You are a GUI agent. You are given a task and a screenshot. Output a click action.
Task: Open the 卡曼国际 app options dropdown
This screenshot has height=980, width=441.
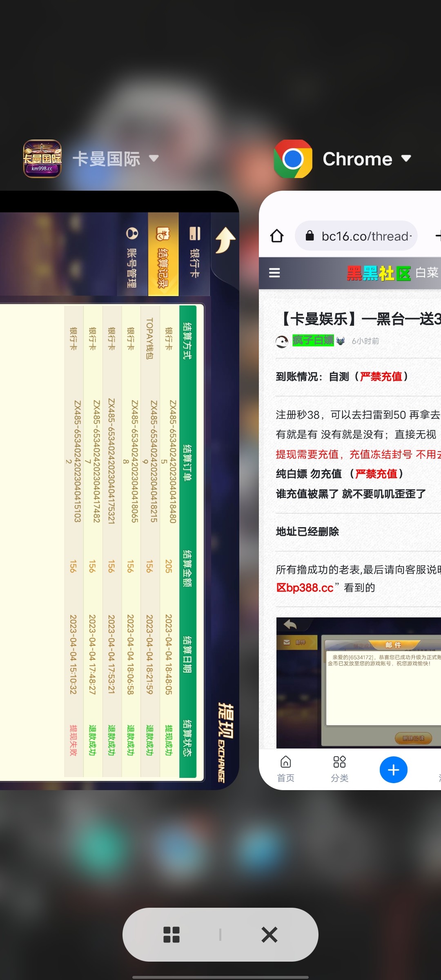(x=154, y=158)
